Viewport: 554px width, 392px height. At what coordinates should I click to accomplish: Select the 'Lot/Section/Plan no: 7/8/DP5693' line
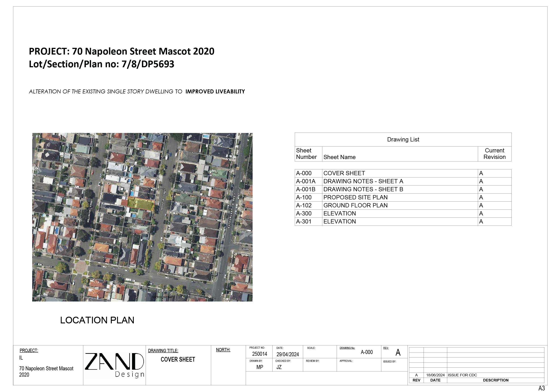click(x=102, y=64)
